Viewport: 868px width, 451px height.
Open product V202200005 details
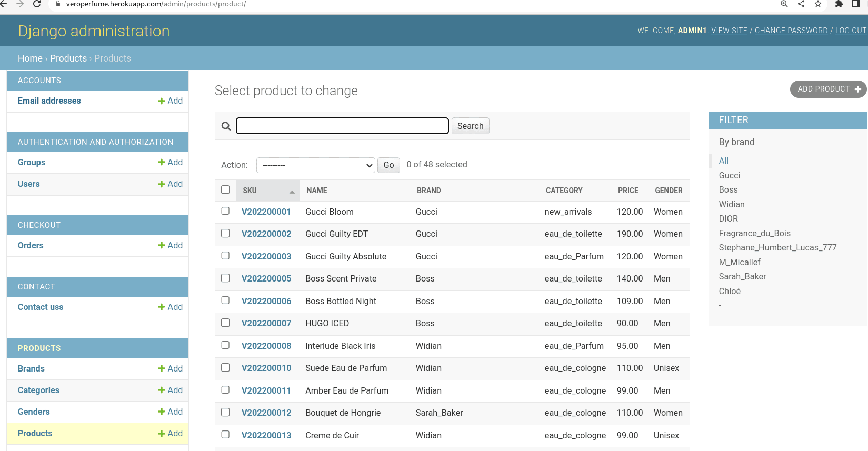point(266,279)
